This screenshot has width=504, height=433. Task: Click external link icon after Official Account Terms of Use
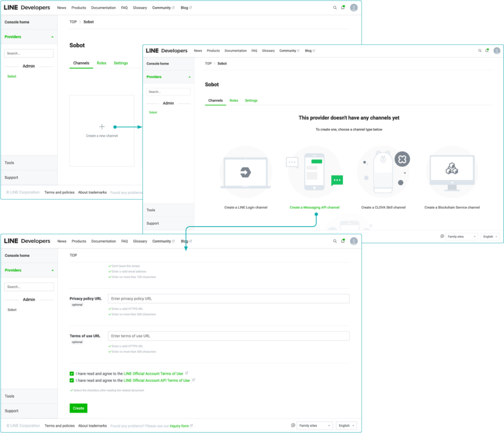pyautogui.click(x=186, y=373)
